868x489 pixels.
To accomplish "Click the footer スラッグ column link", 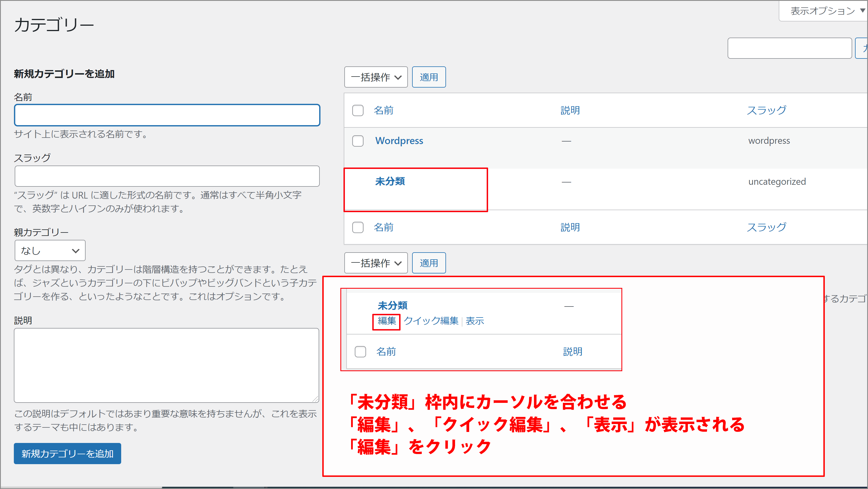I will pos(766,227).
